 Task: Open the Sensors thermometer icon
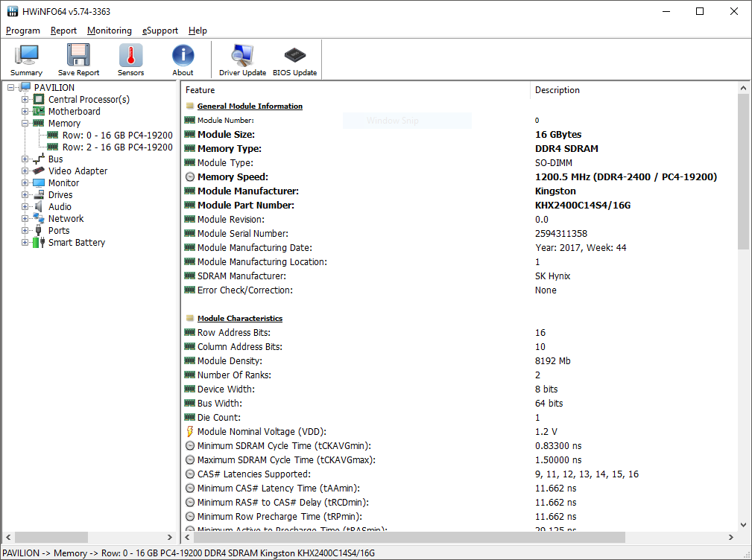pos(130,60)
